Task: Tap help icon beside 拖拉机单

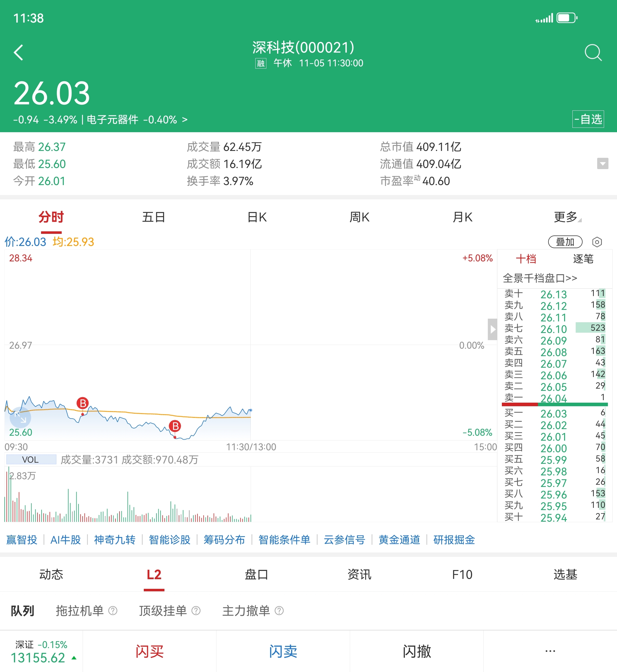Action: [x=113, y=611]
